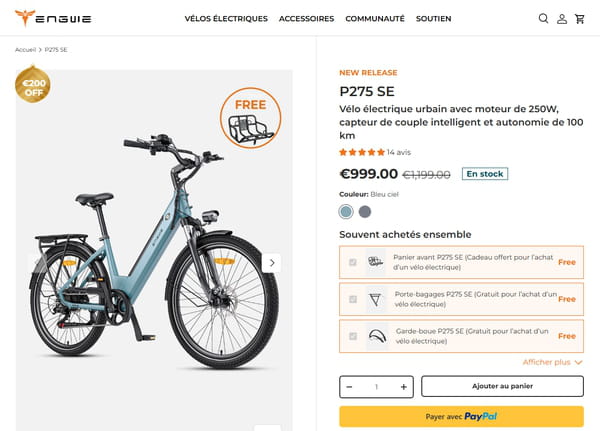The image size is (600, 431).
Task: Decrease quantity with the minus button
Action: [x=349, y=386]
